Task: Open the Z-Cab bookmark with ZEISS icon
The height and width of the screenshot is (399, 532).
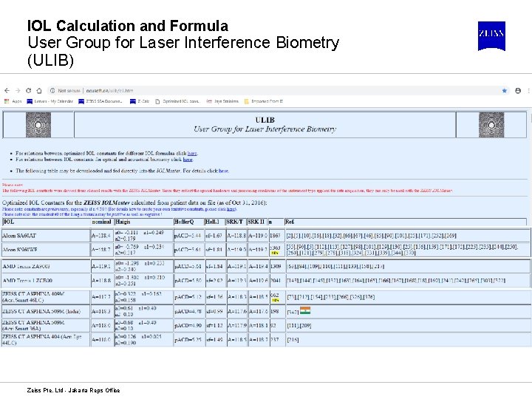Action: [140, 101]
